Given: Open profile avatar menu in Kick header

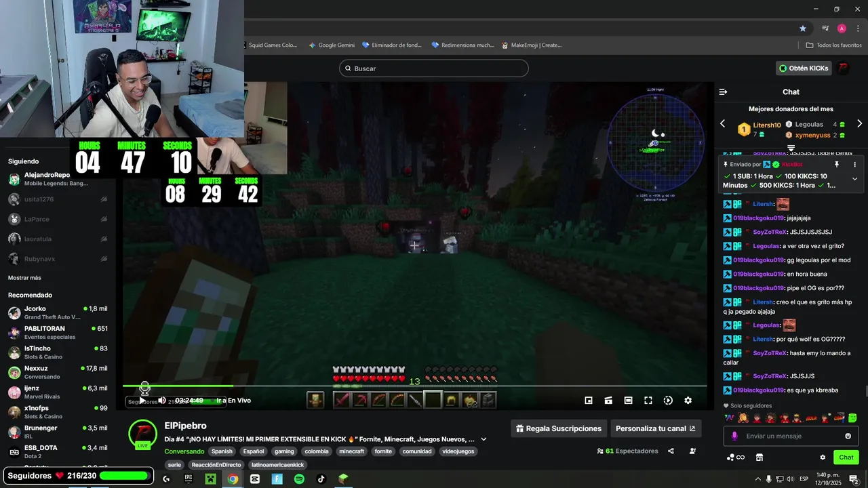Looking at the screenshot, I should (844, 68).
